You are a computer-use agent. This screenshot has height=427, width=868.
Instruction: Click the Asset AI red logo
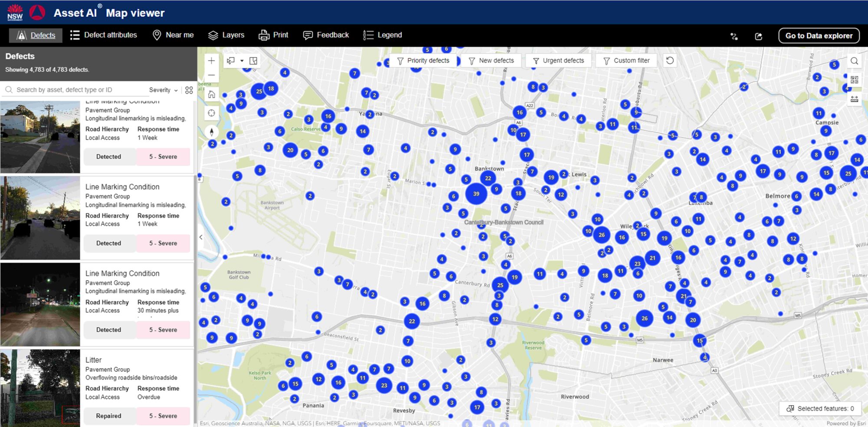[x=37, y=13]
